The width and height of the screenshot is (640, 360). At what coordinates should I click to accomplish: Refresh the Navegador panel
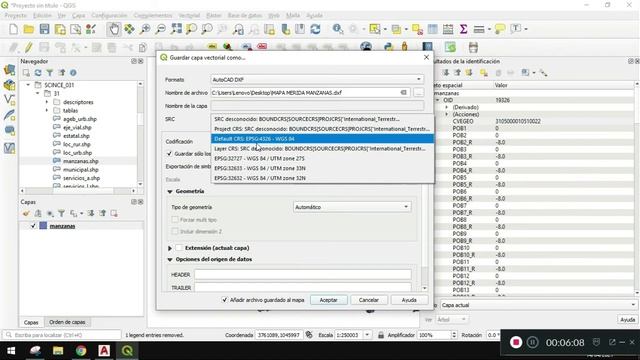pyautogui.click(x=38, y=73)
